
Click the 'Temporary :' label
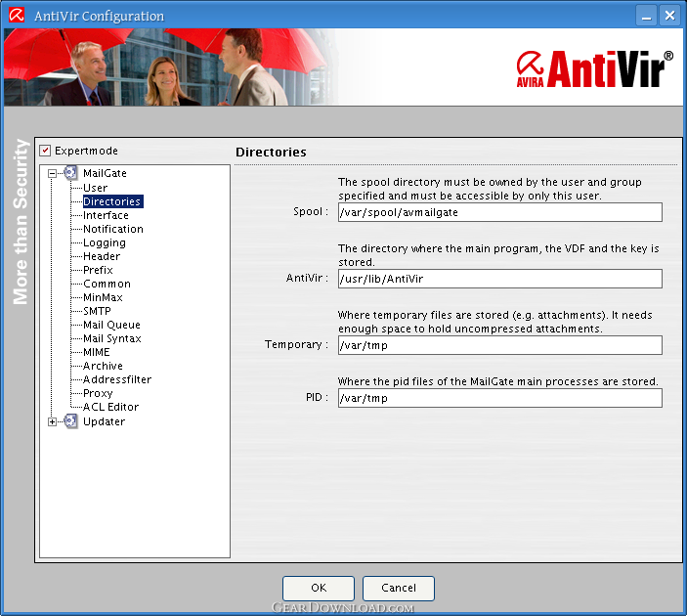pyautogui.click(x=296, y=344)
